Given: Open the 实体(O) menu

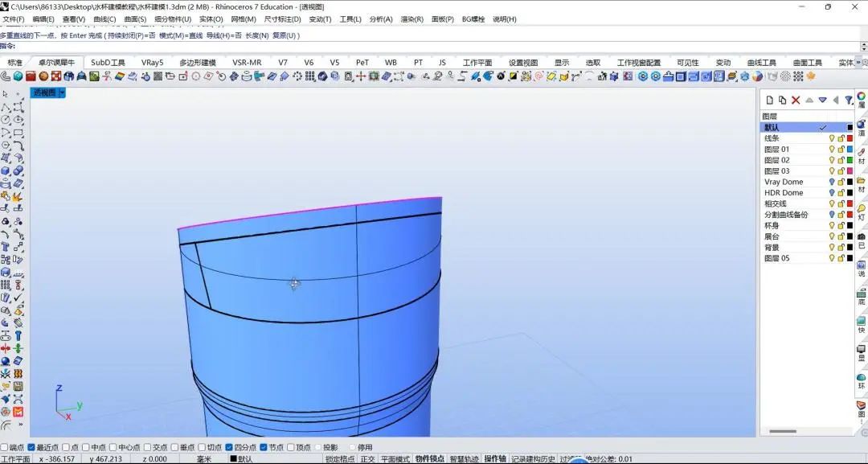Looking at the screenshot, I should (x=211, y=18).
